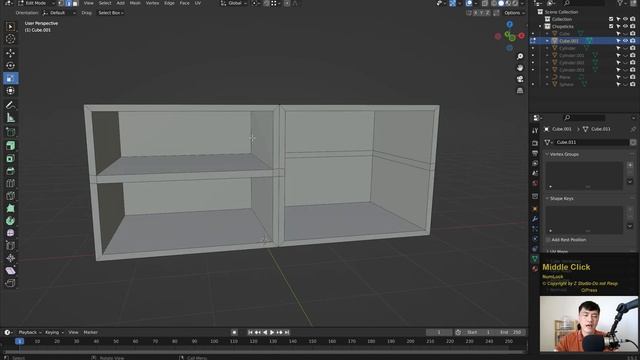The image size is (640, 360).
Task: Select the 3D Cursor tool
Action: [11, 39]
